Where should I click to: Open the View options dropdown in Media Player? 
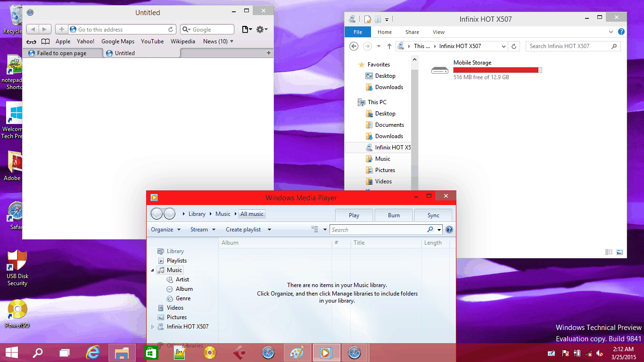tap(325, 230)
